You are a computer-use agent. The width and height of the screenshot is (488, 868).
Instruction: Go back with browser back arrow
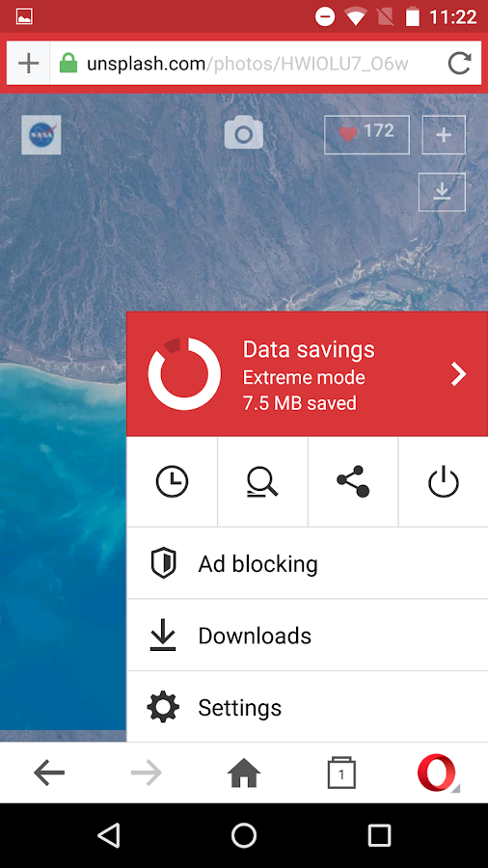pyautogui.click(x=49, y=773)
